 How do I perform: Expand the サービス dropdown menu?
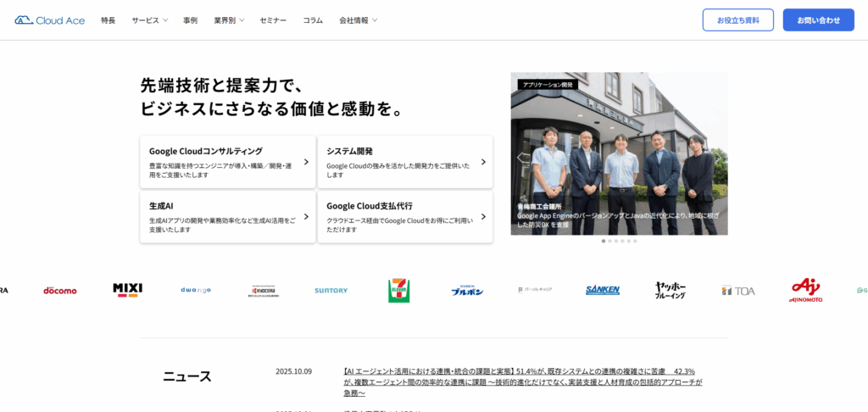[x=149, y=20]
